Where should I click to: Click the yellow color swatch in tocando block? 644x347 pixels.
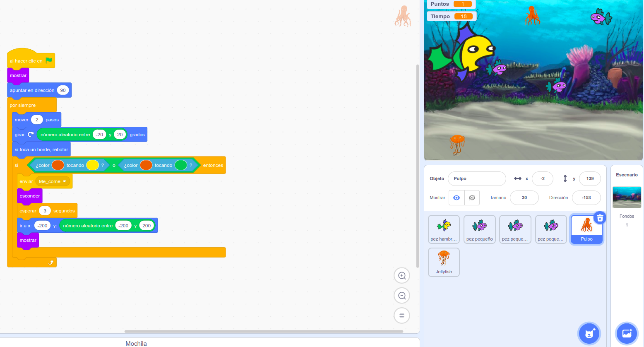92,165
